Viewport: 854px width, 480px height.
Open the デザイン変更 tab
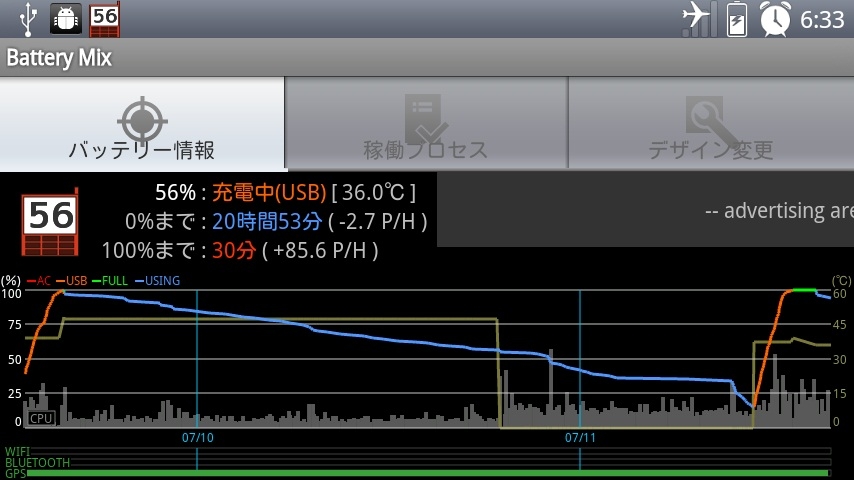click(x=711, y=124)
